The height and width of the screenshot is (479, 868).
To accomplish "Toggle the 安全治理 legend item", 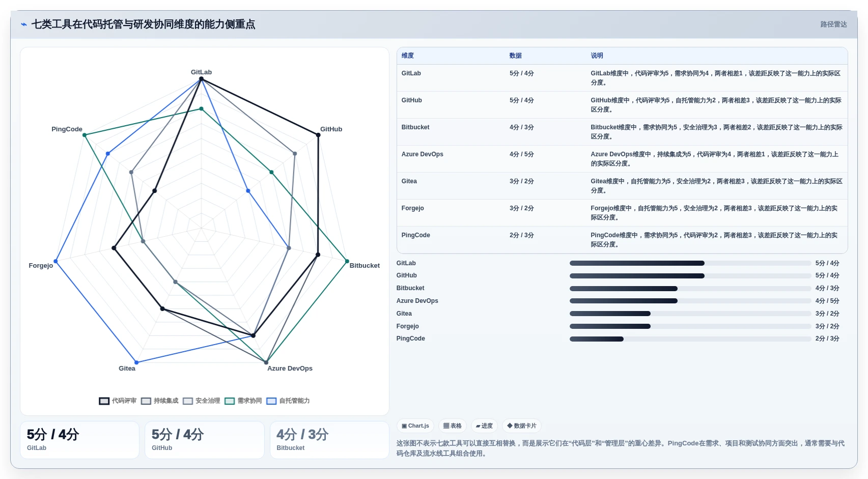I will pos(202,401).
